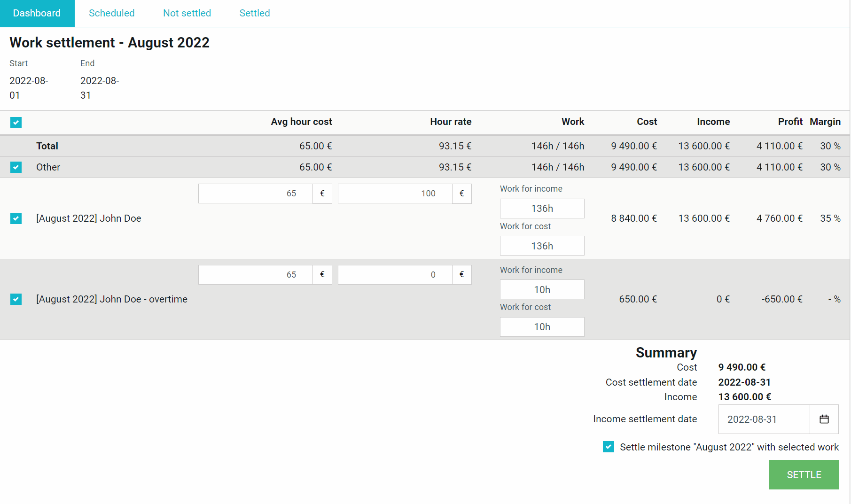Click overtime Work for cost 10h field
This screenshot has height=504, width=851.
(x=542, y=327)
